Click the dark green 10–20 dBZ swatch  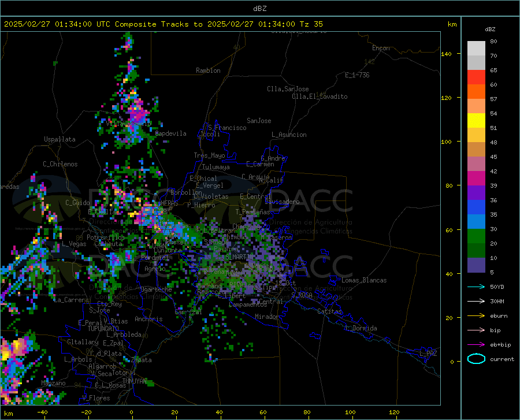(x=476, y=251)
